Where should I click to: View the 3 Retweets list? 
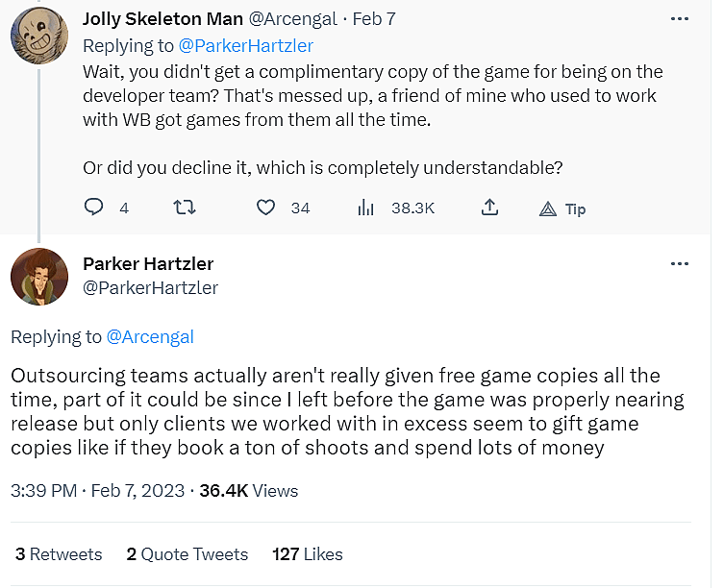pyautogui.click(x=59, y=554)
